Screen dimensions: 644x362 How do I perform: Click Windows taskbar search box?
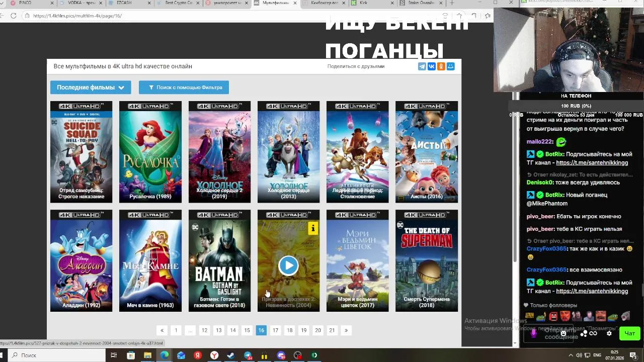[x=55, y=355]
